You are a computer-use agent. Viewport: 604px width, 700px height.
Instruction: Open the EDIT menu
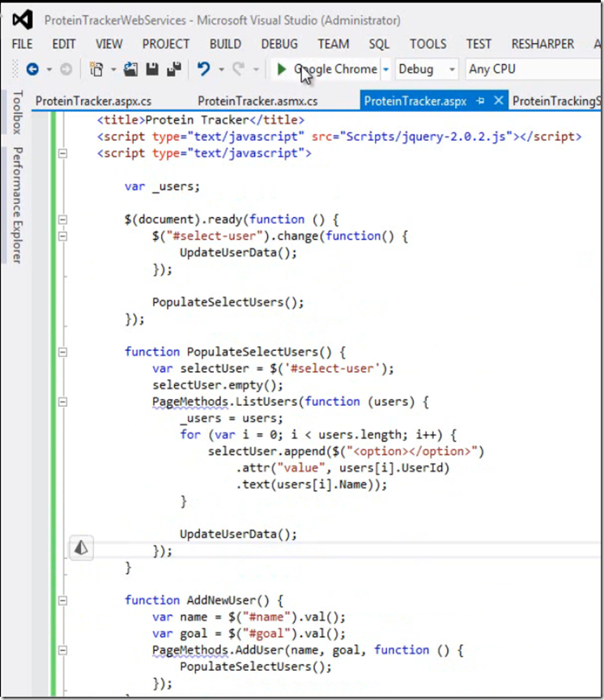(64, 44)
